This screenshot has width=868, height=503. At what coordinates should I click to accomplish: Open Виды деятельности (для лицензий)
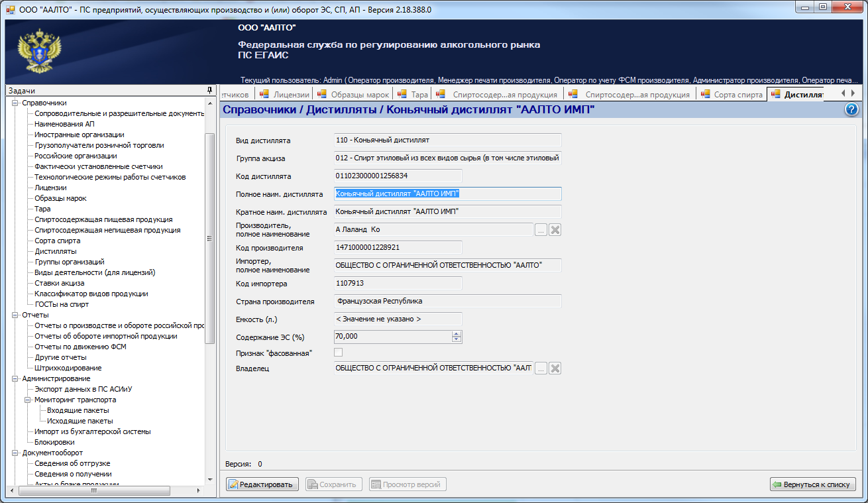tap(95, 272)
